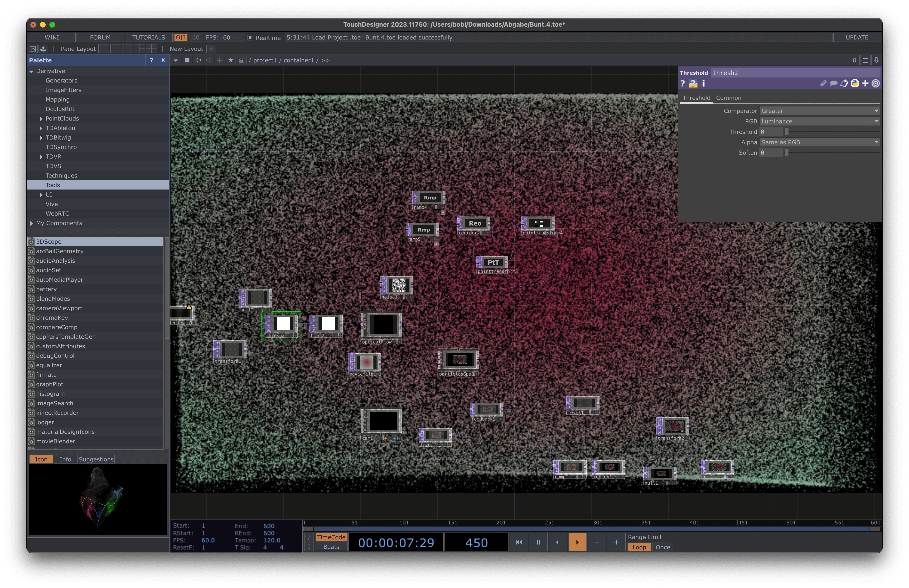Enable Once range limit mode
The width and height of the screenshot is (909, 588).
click(x=662, y=547)
